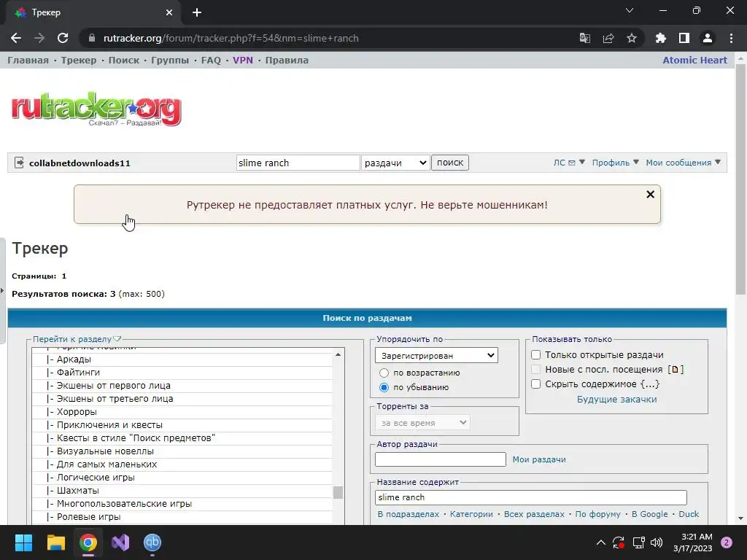Open qBittorrent from the taskbar
Image resolution: width=747 pixels, height=560 pixels.
point(152,542)
